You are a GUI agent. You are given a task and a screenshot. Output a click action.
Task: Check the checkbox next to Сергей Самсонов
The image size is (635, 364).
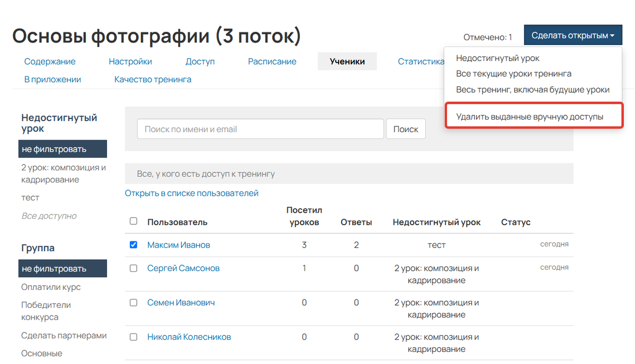point(134,268)
